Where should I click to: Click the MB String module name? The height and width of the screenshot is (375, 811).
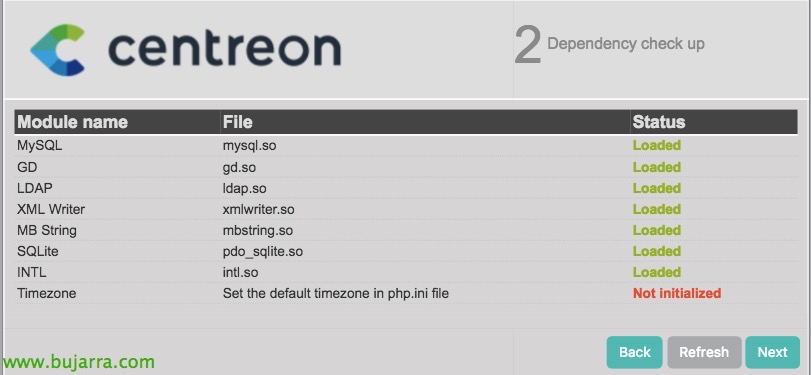(x=47, y=231)
